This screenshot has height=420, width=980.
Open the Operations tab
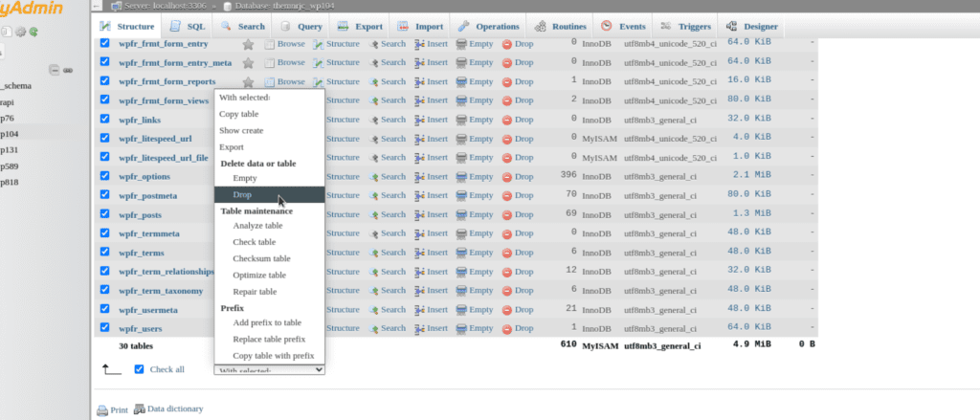pyautogui.click(x=489, y=27)
